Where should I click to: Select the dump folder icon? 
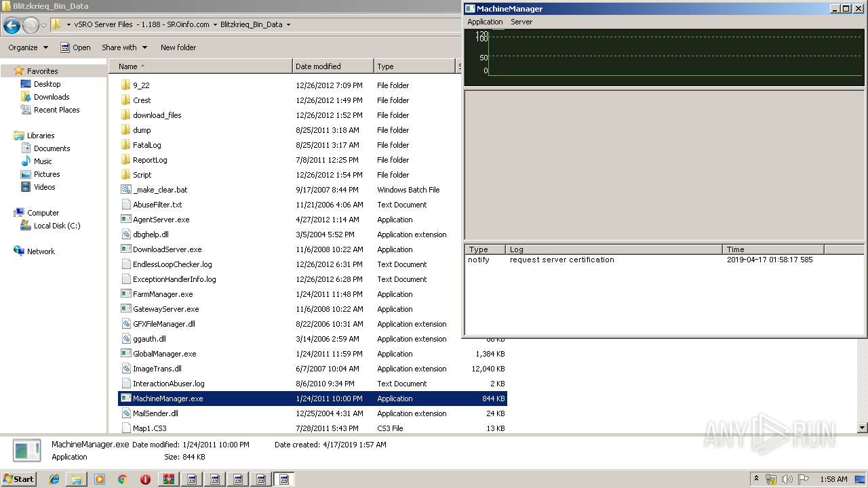[125, 130]
